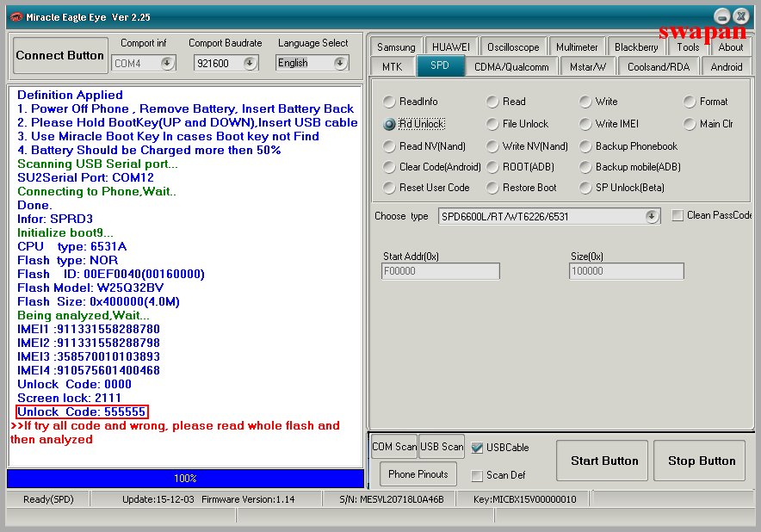Click the Ready(SPD) status entry

tap(48, 499)
